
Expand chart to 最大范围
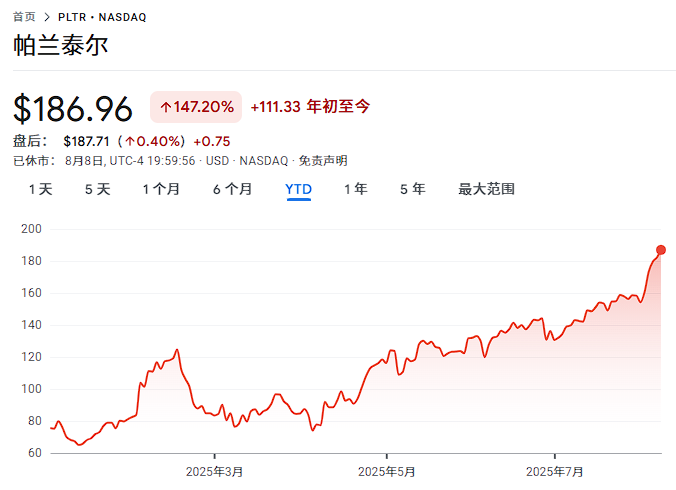coord(486,189)
